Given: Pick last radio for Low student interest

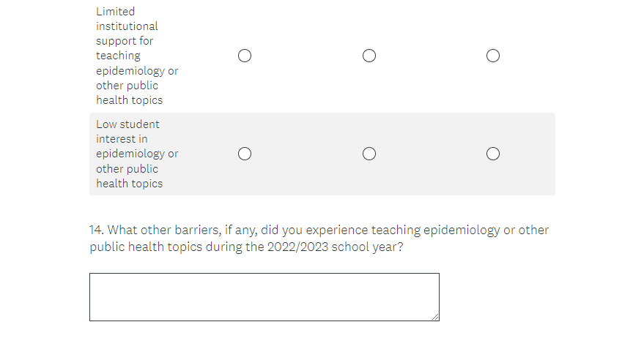Looking at the screenshot, I should (x=493, y=154).
